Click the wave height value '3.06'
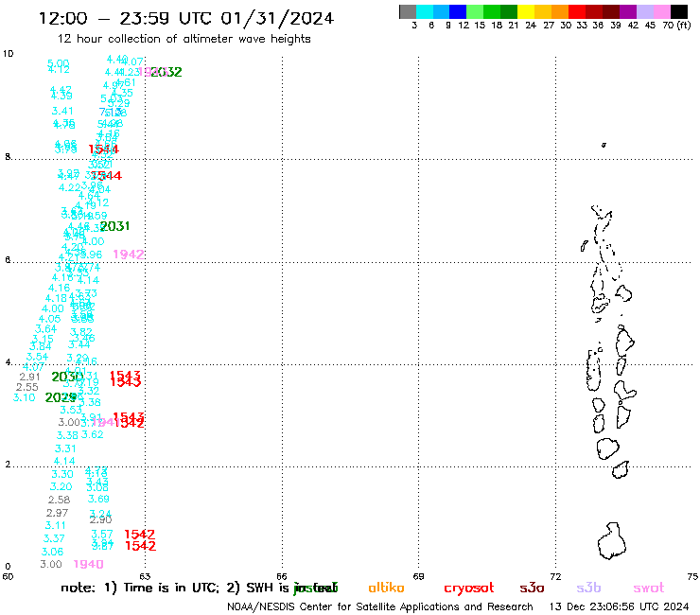The width and height of the screenshot is (700, 615). click(x=52, y=552)
